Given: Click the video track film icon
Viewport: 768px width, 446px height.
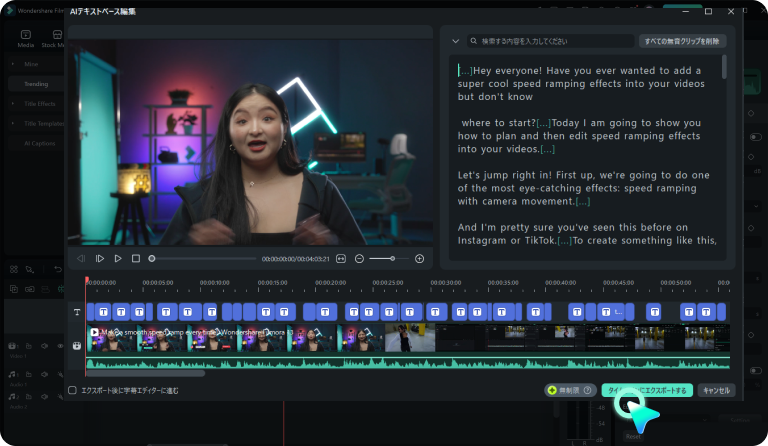Looking at the screenshot, I should 77,346.
